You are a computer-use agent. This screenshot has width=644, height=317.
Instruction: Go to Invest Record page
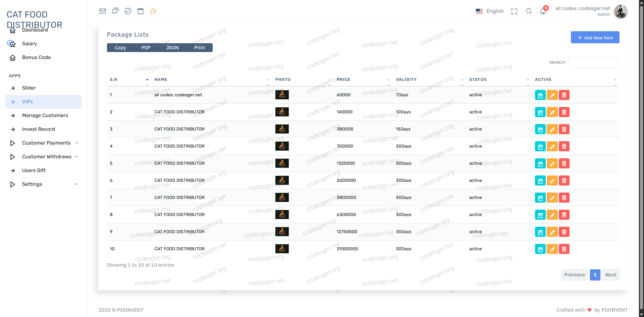click(x=38, y=129)
